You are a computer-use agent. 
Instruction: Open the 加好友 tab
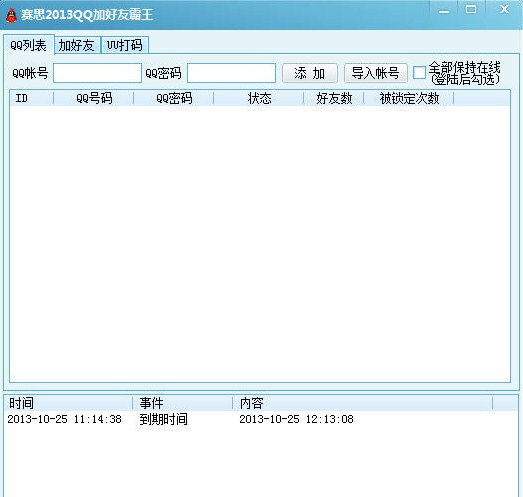[77, 45]
